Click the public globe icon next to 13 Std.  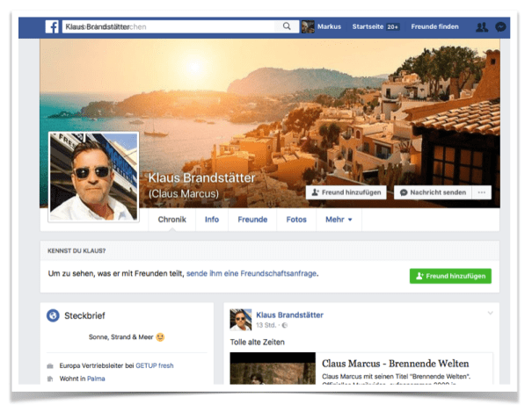[x=285, y=325]
